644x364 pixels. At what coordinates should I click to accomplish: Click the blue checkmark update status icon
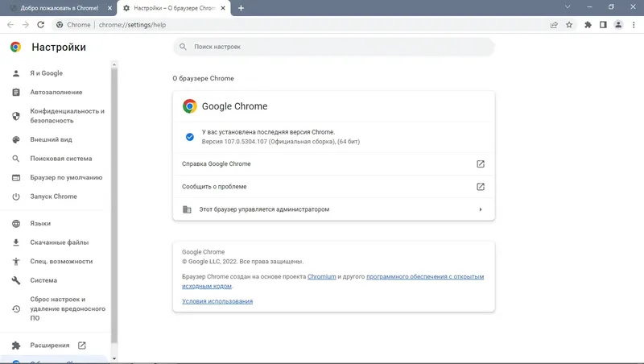190,137
